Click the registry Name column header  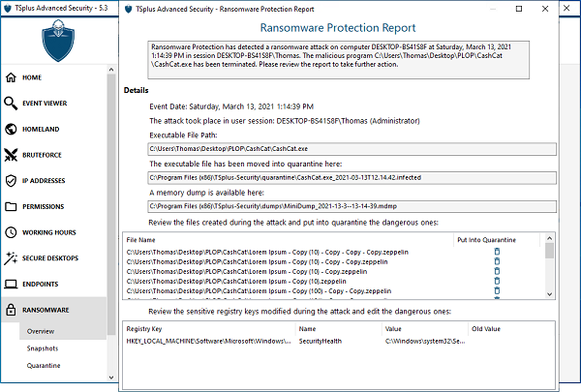coord(339,329)
